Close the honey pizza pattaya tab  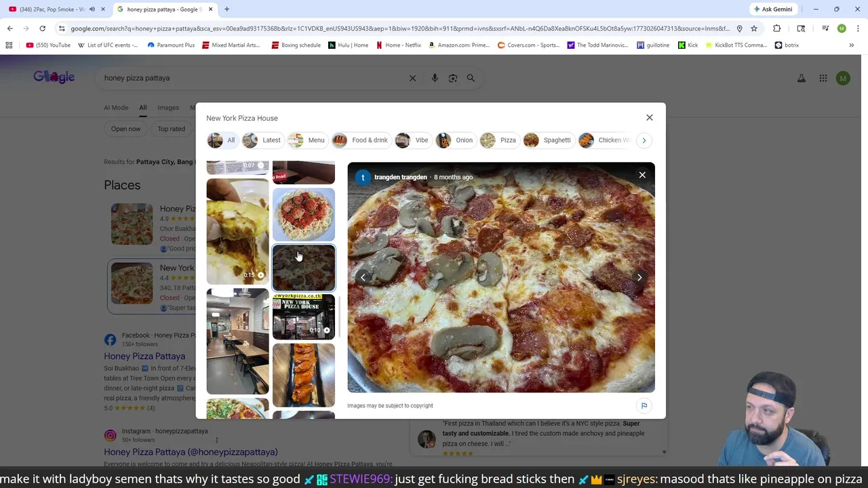click(x=211, y=9)
